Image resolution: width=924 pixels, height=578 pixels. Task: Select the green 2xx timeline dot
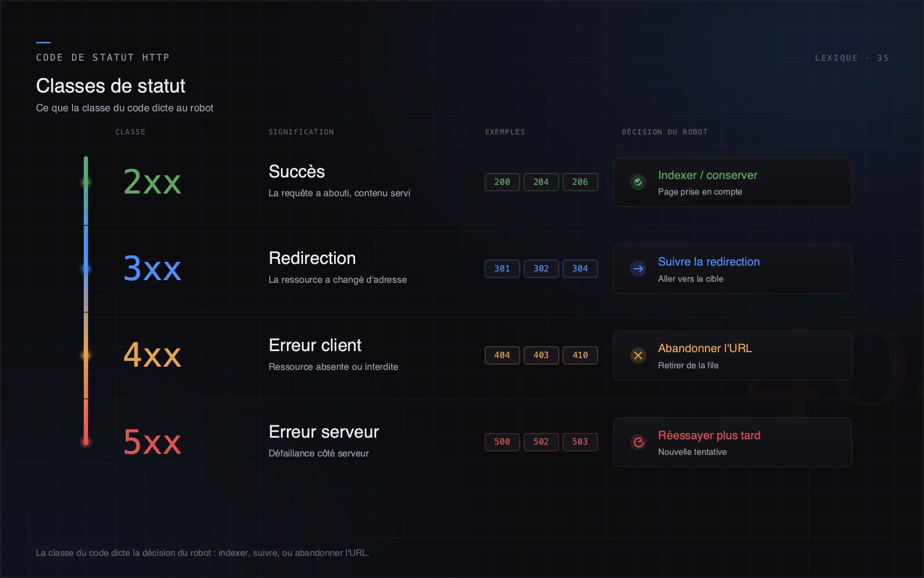pyautogui.click(x=86, y=182)
